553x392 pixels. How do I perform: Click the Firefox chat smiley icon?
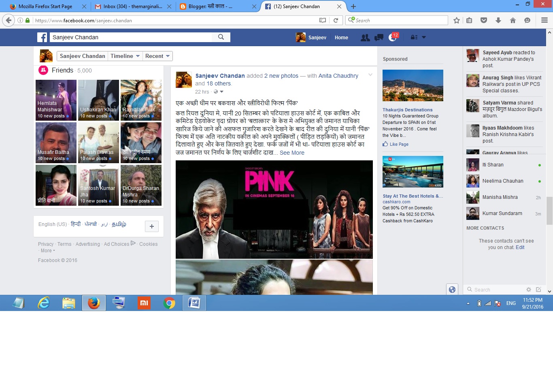tap(527, 20)
